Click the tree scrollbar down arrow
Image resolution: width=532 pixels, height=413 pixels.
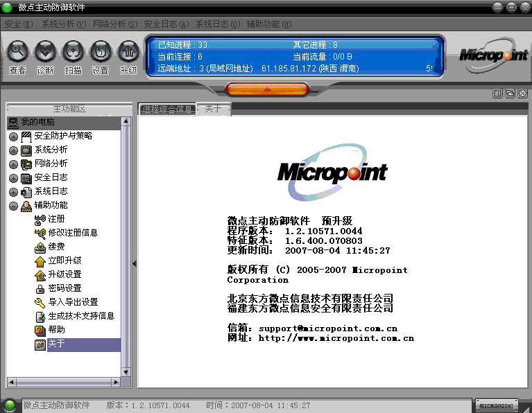(x=126, y=372)
